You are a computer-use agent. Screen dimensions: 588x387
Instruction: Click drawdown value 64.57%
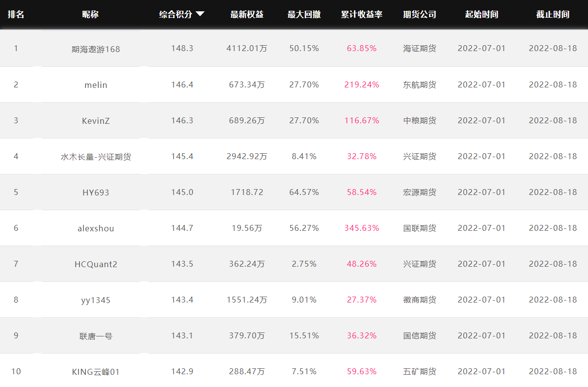tap(304, 192)
